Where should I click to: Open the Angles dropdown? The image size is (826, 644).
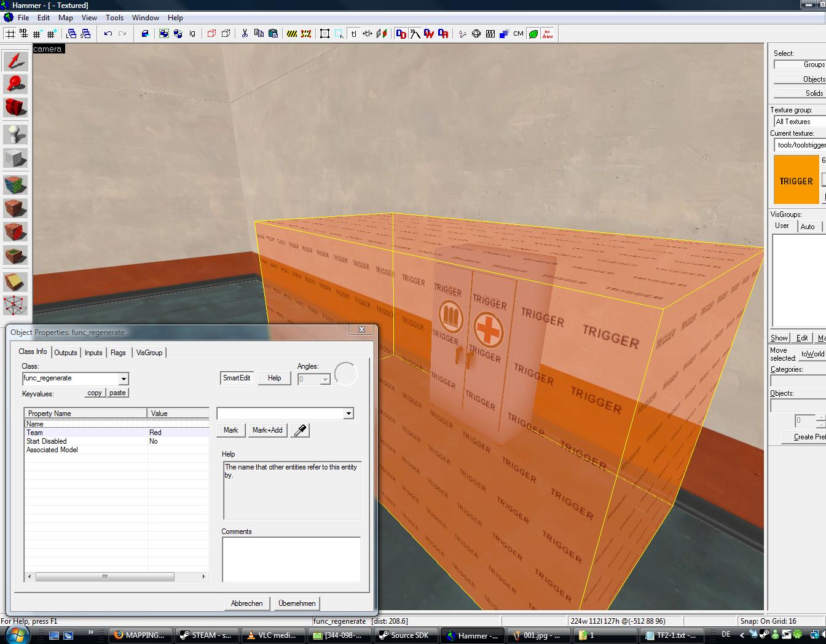tap(325, 379)
